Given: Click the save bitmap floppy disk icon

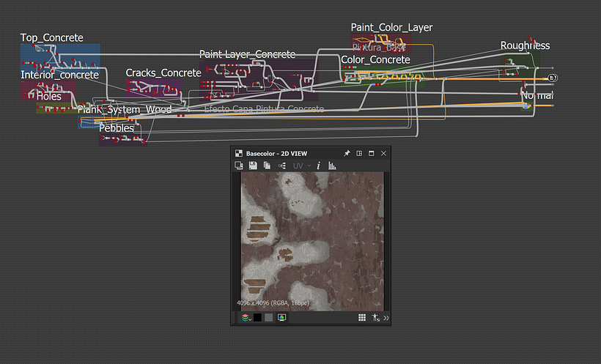Looking at the screenshot, I should [253, 166].
